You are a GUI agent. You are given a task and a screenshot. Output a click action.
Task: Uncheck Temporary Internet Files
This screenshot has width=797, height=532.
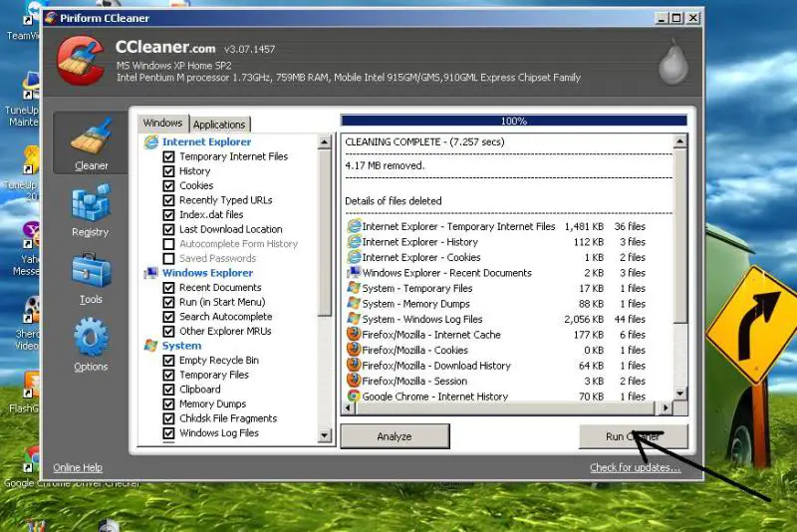pos(168,156)
